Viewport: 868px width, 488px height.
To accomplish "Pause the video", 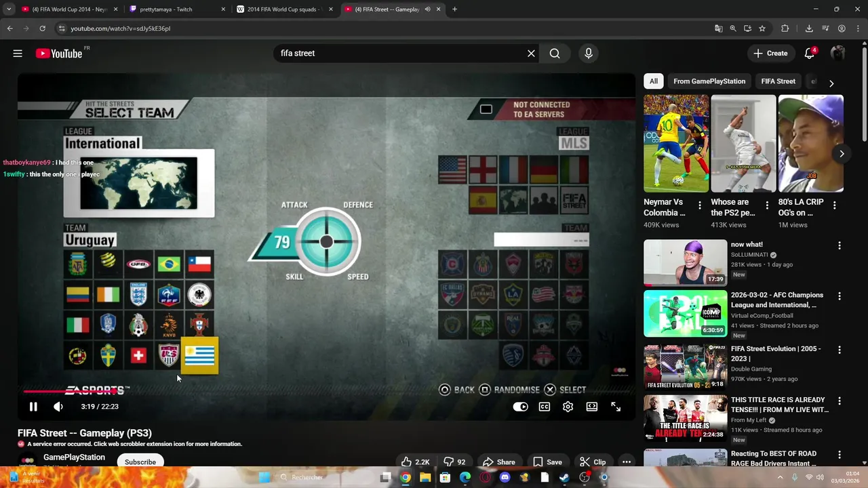I will tap(33, 407).
